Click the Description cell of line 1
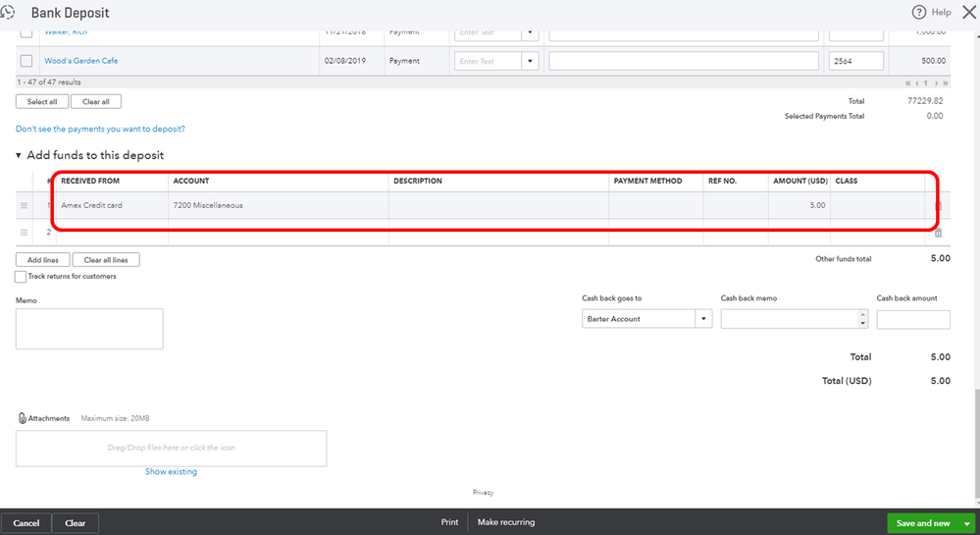The image size is (980, 535). pyautogui.click(x=498, y=205)
